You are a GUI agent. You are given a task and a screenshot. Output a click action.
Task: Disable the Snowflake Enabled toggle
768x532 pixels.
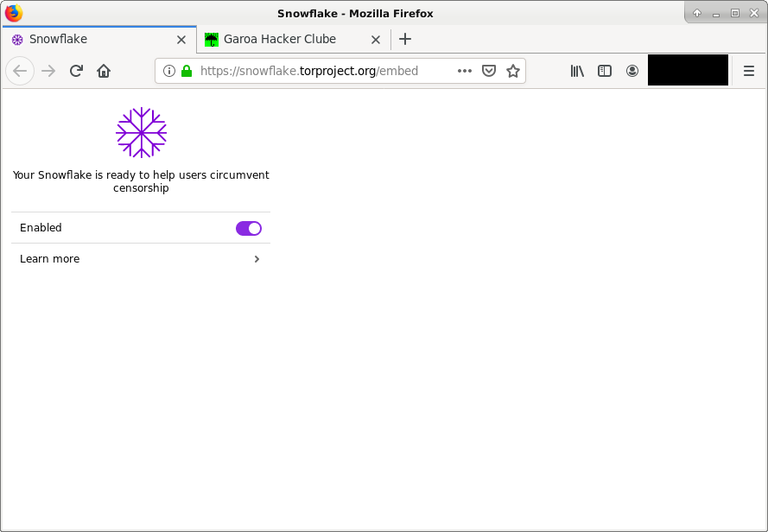click(249, 228)
